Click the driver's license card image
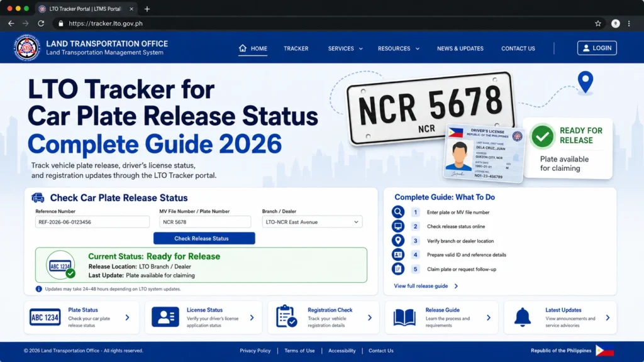Viewport: 644px width, 362px height. point(484,153)
